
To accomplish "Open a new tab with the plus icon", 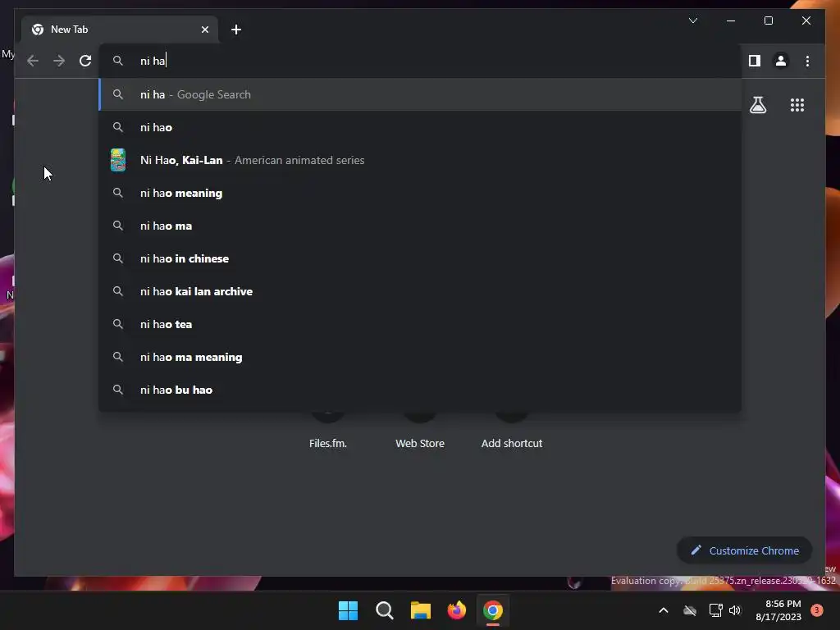I will tap(236, 30).
